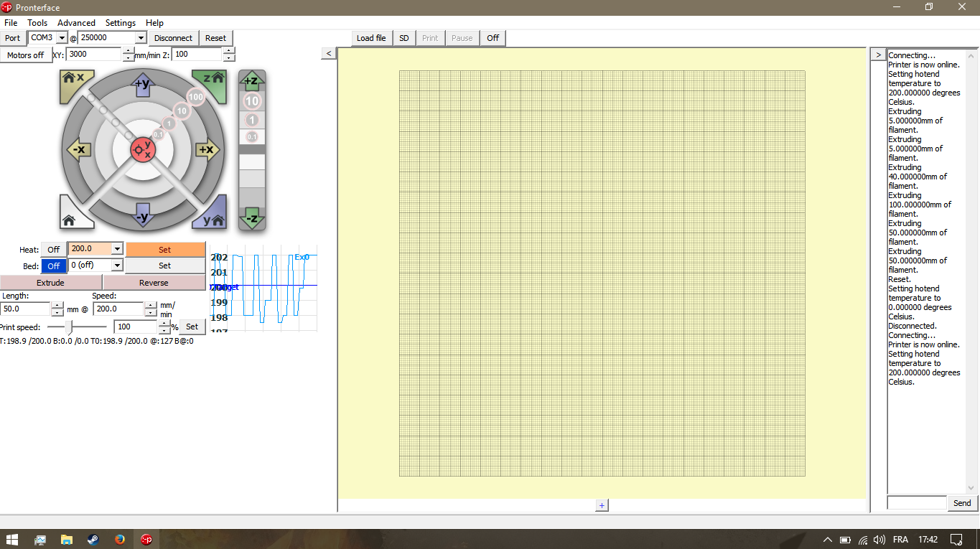Click Load file button

pyautogui.click(x=371, y=38)
